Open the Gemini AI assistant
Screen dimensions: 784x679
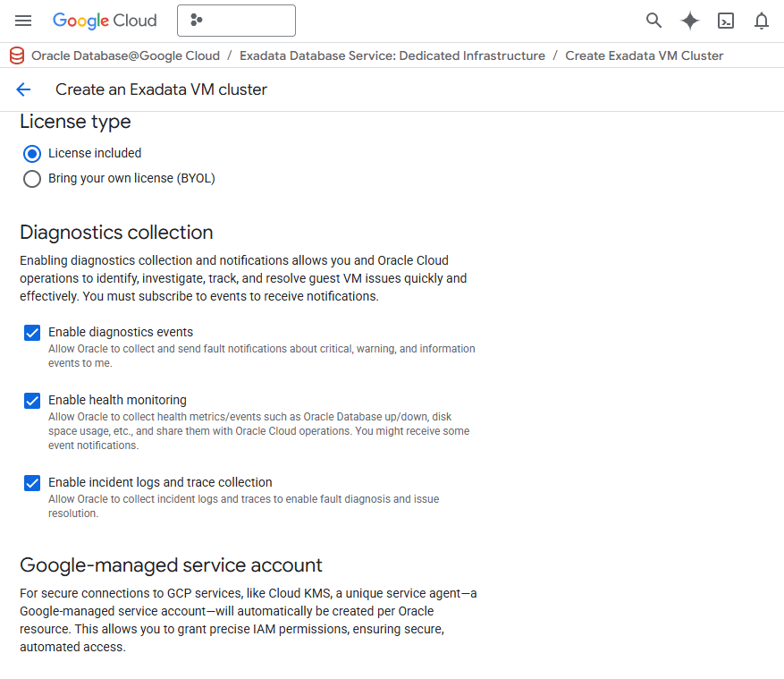pos(689,20)
